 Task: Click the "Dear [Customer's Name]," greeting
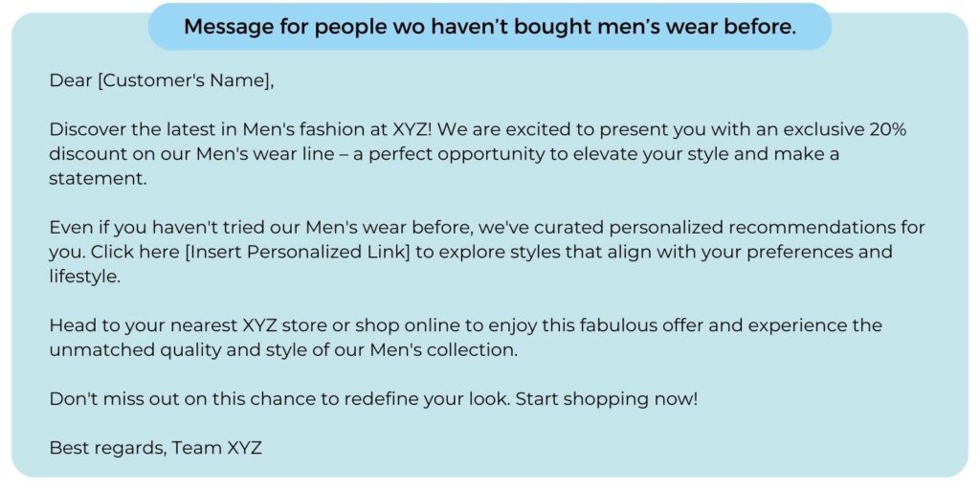[161, 81]
